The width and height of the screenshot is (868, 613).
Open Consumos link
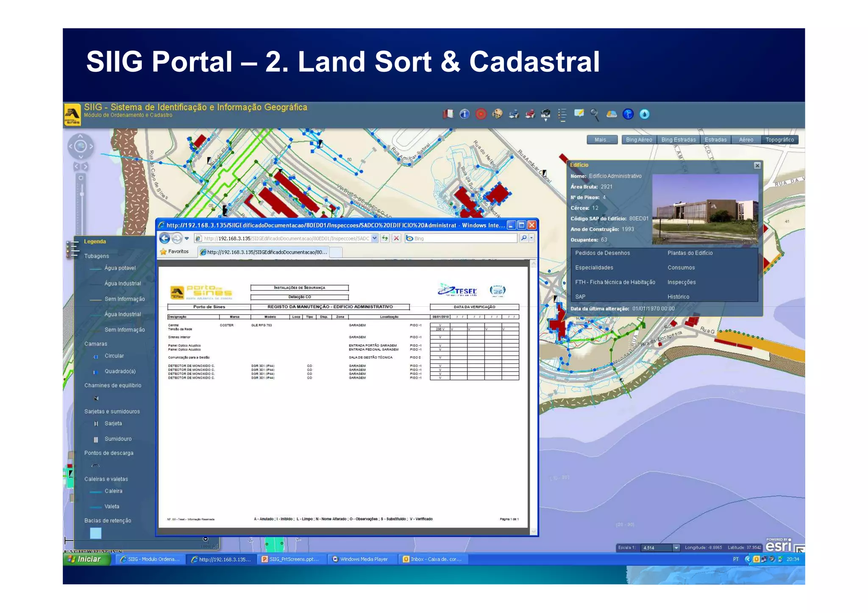point(681,268)
